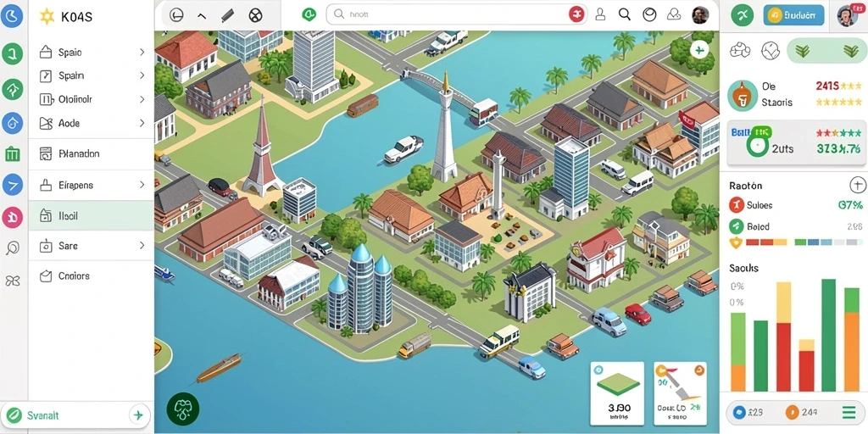The image size is (868, 434).
Task: Click the crossed-circle toolbar icon
Action: point(255,15)
